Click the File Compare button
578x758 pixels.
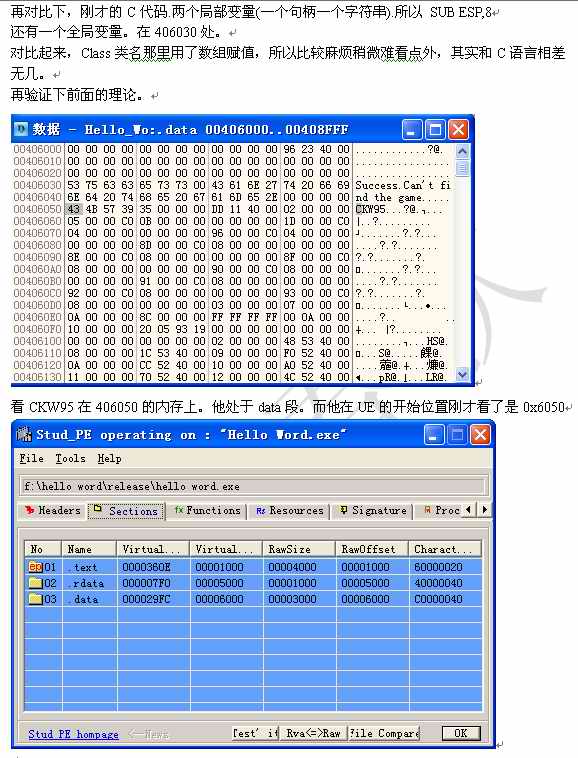pos(384,733)
